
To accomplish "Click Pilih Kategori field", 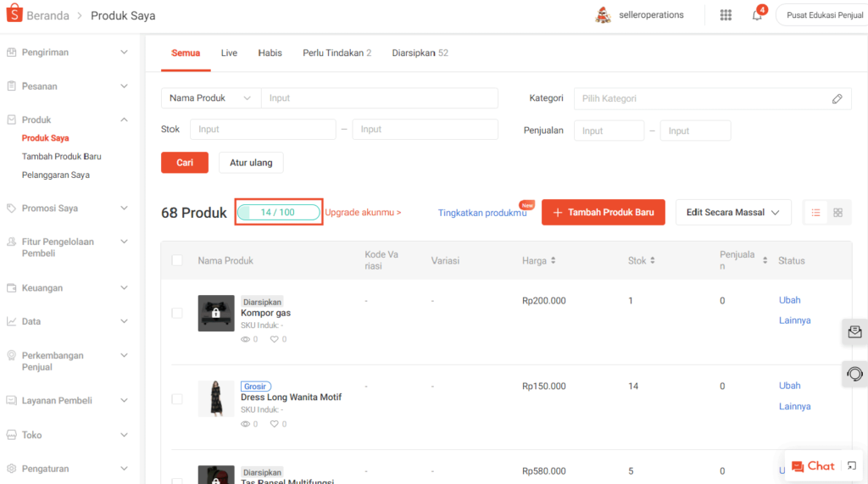I will pyautogui.click(x=712, y=98).
